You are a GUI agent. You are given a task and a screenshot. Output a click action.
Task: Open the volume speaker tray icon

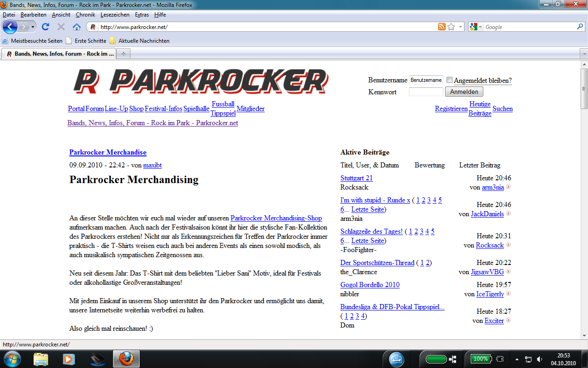pyautogui.click(x=539, y=359)
